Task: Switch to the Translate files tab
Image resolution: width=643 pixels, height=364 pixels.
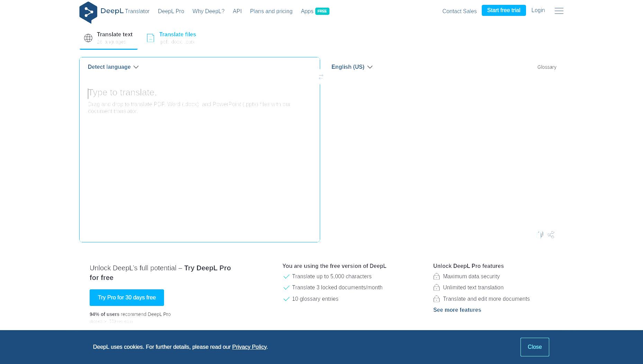Action: pyautogui.click(x=172, y=38)
